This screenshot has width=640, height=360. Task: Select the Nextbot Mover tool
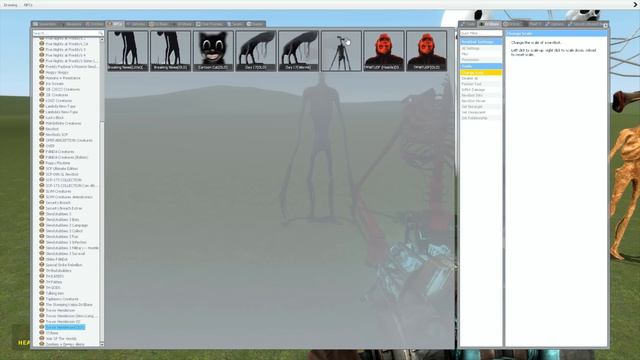[x=481, y=101]
